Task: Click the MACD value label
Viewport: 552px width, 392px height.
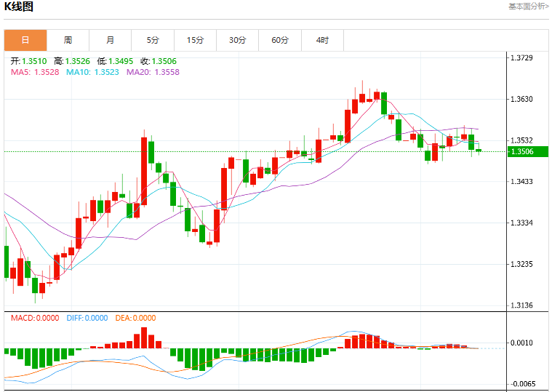Action: 35,318
